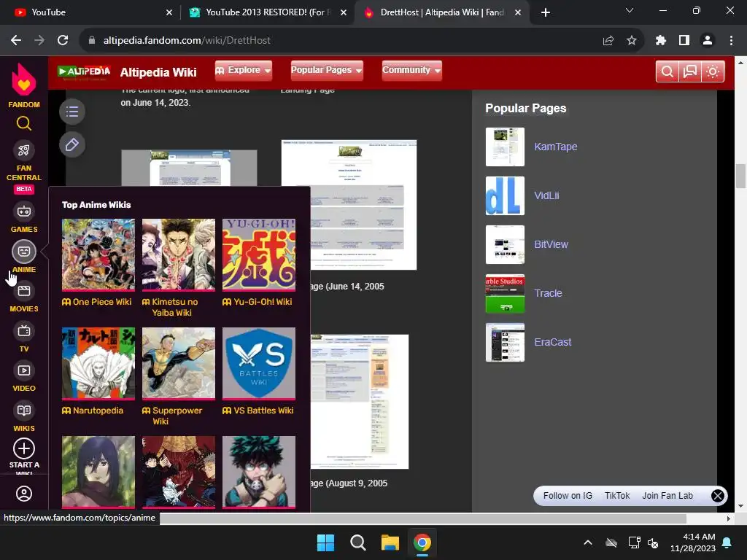
Task: Open the table of contents list icon
Action: [x=72, y=112]
